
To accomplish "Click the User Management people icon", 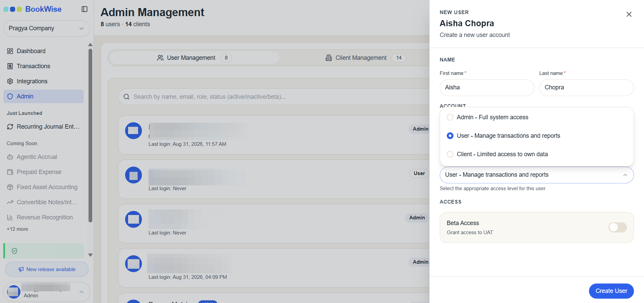I will pyautogui.click(x=160, y=58).
